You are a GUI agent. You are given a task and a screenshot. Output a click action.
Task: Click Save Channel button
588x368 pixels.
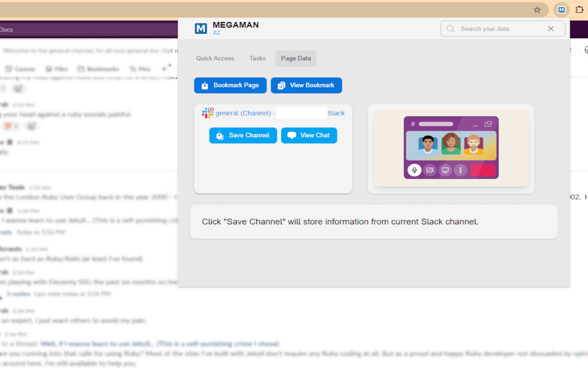tap(243, 135)
